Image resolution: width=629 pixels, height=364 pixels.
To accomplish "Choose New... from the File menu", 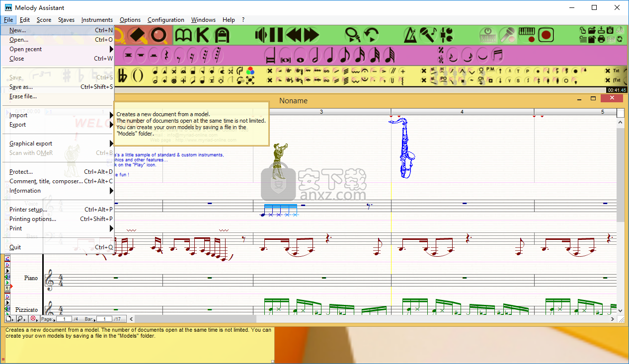I will point(58,30).
